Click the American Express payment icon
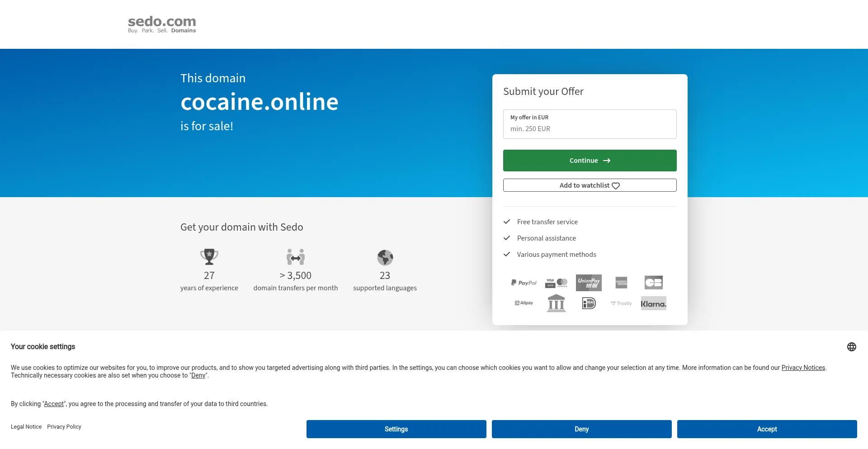The width and height of the screenshot is (868, 449). [621, 282]
